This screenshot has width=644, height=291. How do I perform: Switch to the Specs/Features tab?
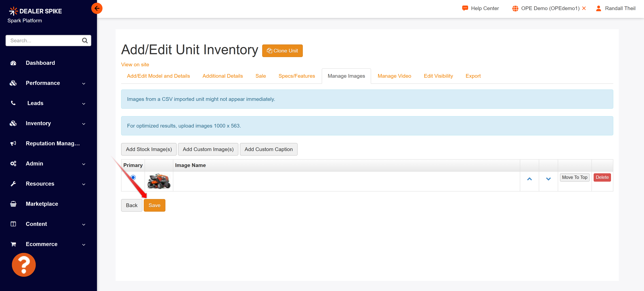tap(296, 76)
